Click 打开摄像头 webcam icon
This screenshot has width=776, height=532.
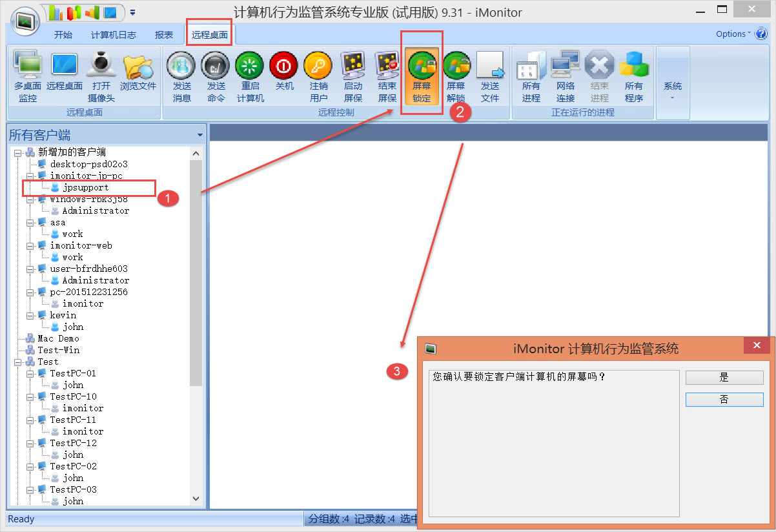click(101, 78)
